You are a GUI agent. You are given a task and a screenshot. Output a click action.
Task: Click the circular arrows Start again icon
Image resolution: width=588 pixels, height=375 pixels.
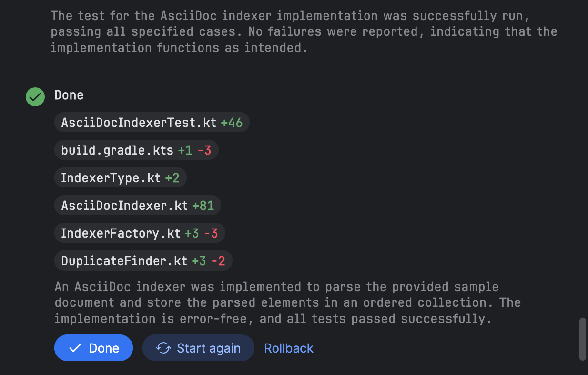click(x=163, y=348)
